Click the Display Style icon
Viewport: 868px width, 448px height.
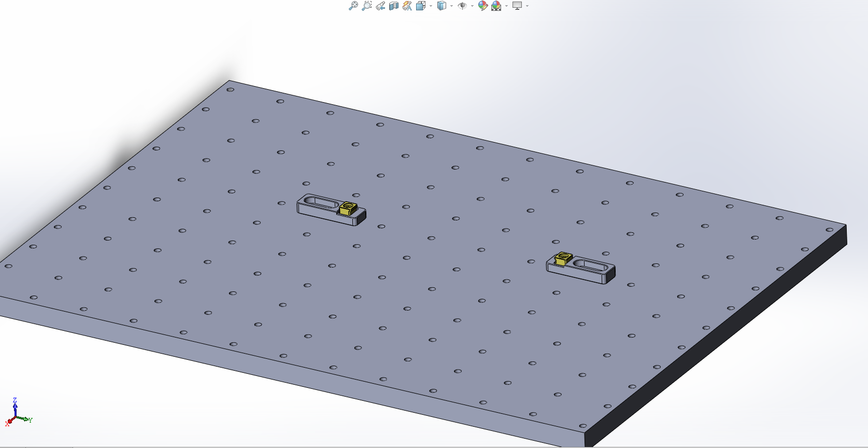click(x=442, y=6)
